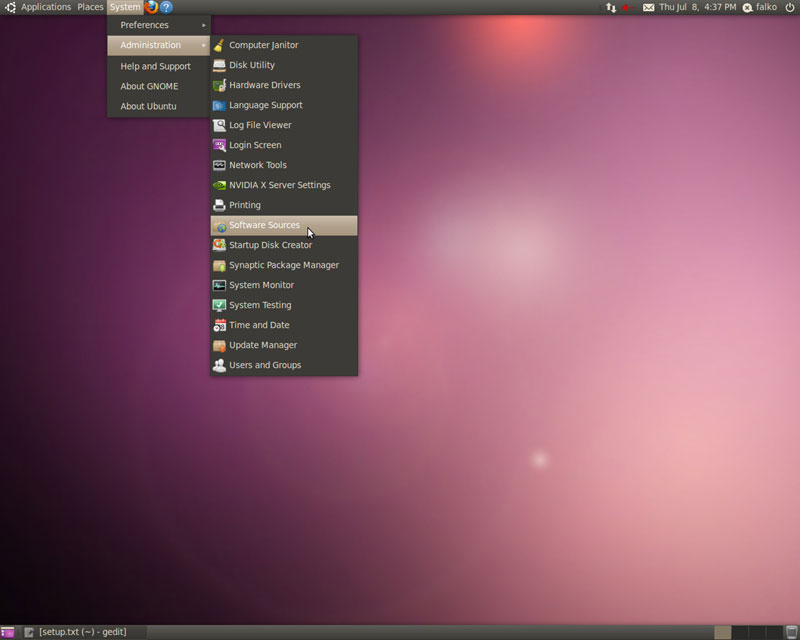Click the Printing printer icon

point(219,205)
